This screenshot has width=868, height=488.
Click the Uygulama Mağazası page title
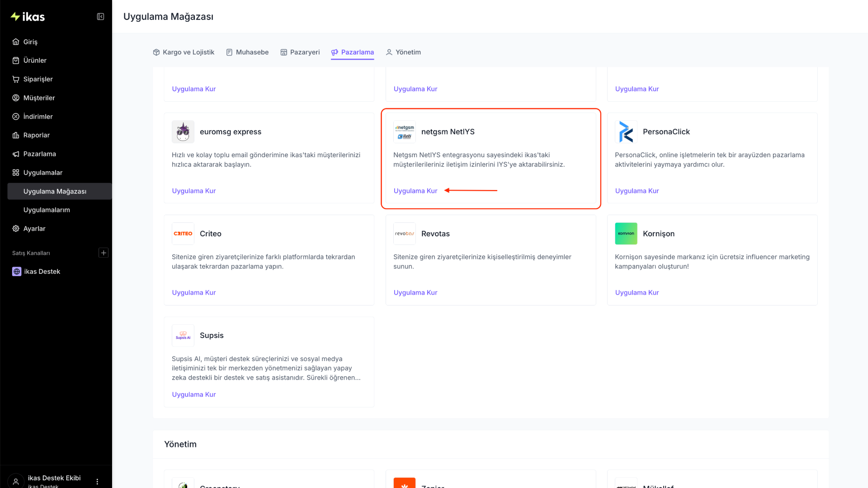coord(168,17)
